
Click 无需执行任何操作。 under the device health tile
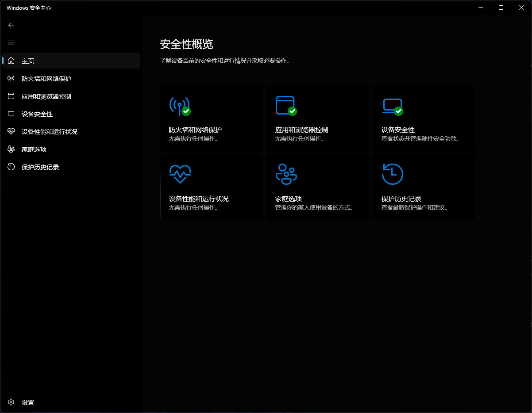pos(194,207)
